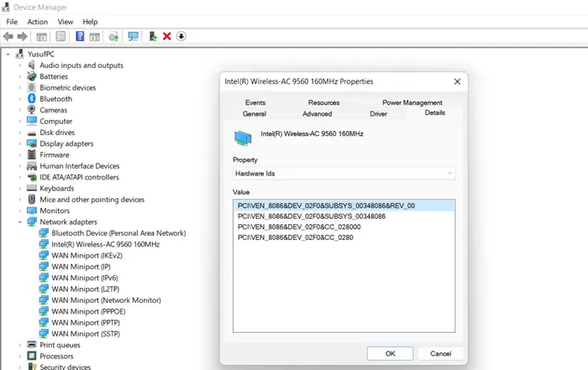This screenshot has height=370, width=588.
Task: Open the Help menu
Action: (x=90, y=22)
